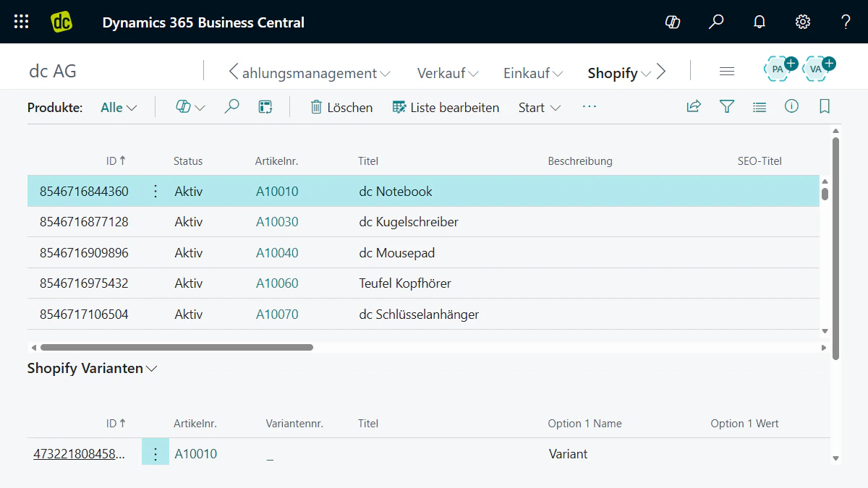Open the settings gear

tap(803, 22)
